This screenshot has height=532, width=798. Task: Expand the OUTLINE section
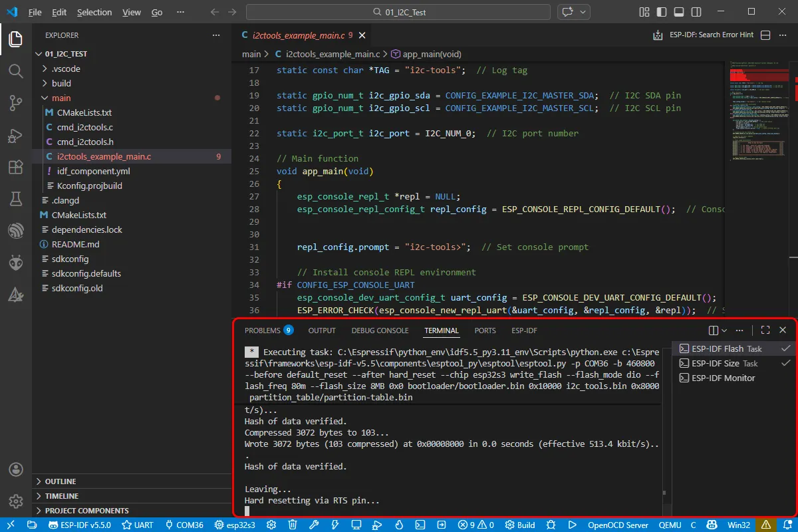61,481
